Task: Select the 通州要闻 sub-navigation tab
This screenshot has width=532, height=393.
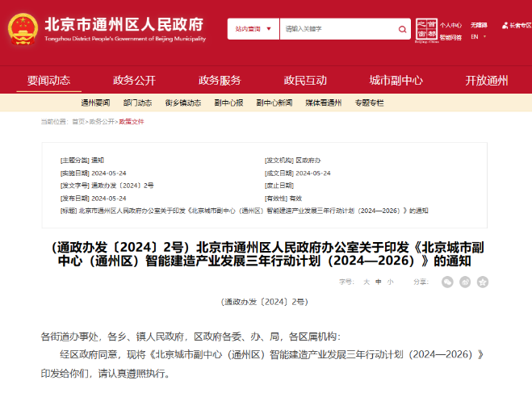Action: (95, 103)
